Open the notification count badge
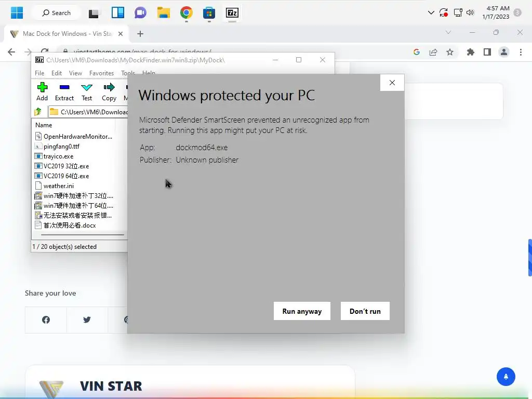The image size is (532, 399). pos(517,12)
